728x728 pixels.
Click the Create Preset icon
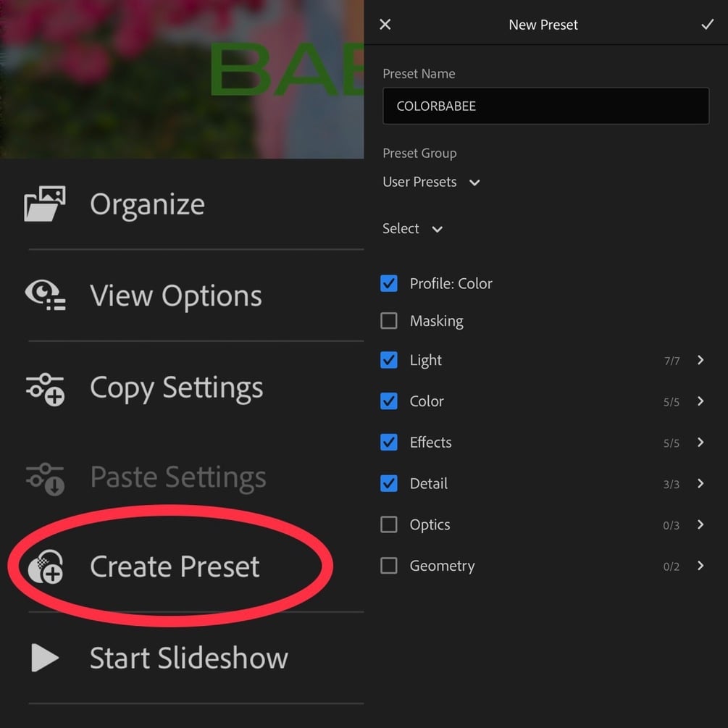click(x=45, y=566)
